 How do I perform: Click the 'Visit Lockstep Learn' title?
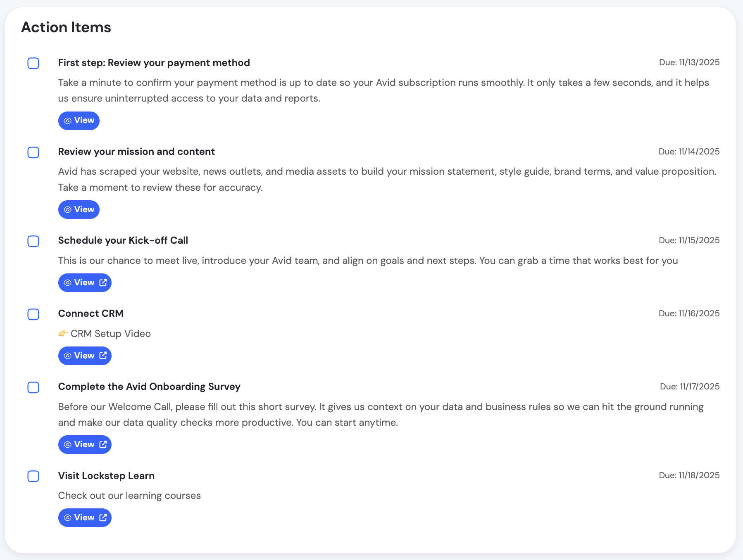106,476
